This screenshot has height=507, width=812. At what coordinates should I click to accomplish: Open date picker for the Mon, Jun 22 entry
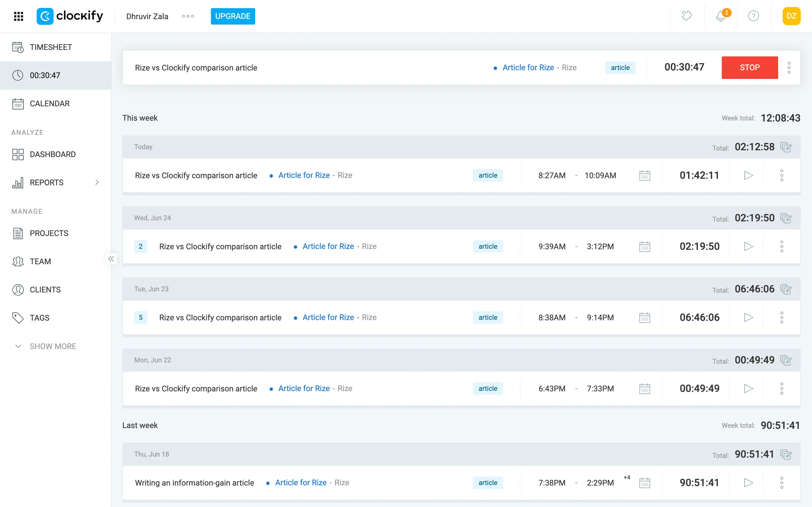pos(644,389)
